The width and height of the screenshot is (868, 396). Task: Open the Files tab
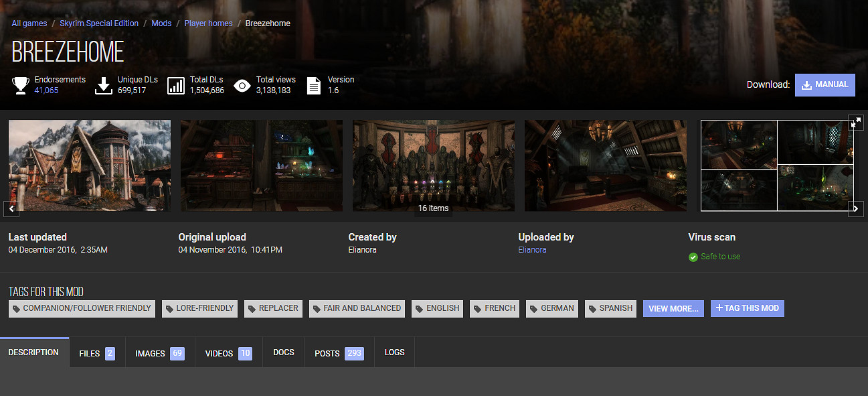pos(96,353)
